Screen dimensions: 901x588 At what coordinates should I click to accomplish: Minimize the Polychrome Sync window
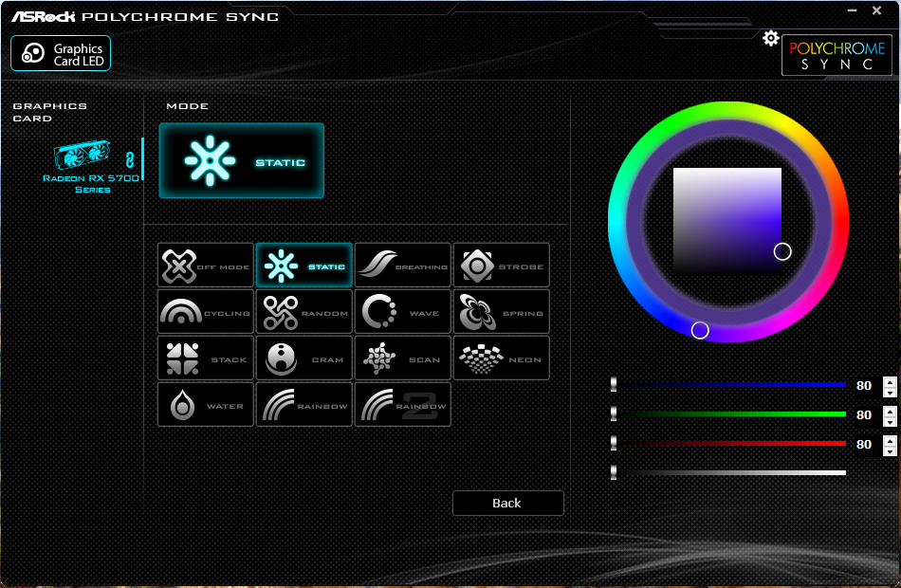(853, 10)
